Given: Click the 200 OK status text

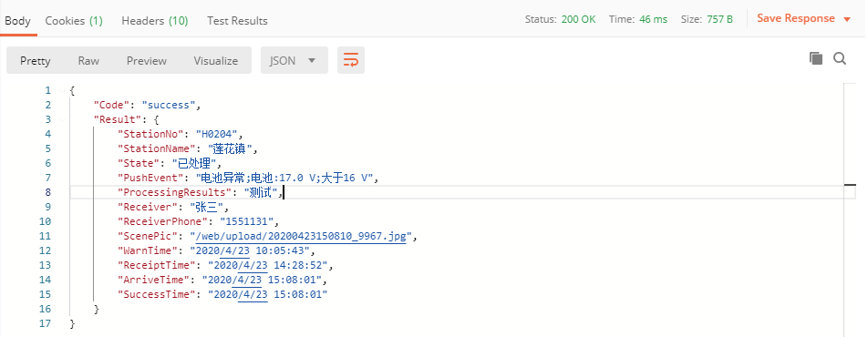Looking at the screenshot, I should pos(578,19).
